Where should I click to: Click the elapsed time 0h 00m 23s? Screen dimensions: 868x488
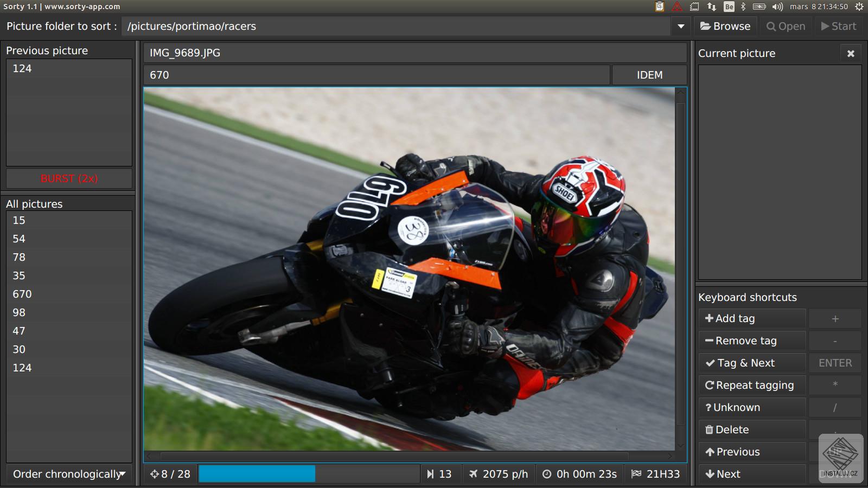point(580,474)
